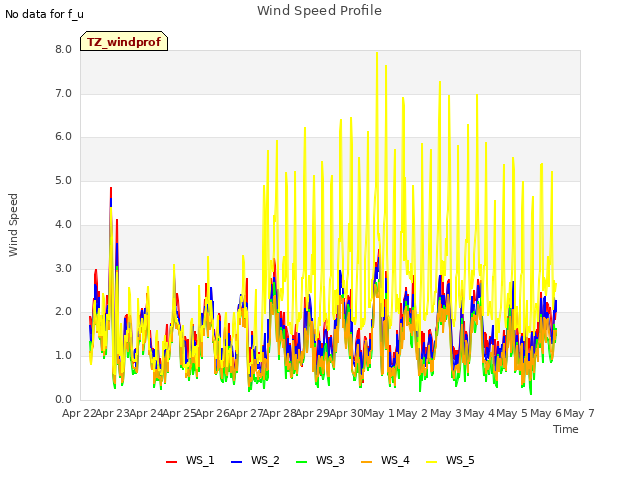This screenshot has width=640, height=480.
Task: Click the May 1 x-axis date label
Action: [x=379, y=413]
